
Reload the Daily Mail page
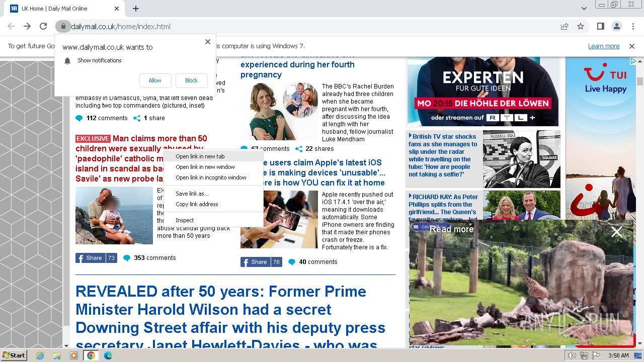click(x=43, y=27)
